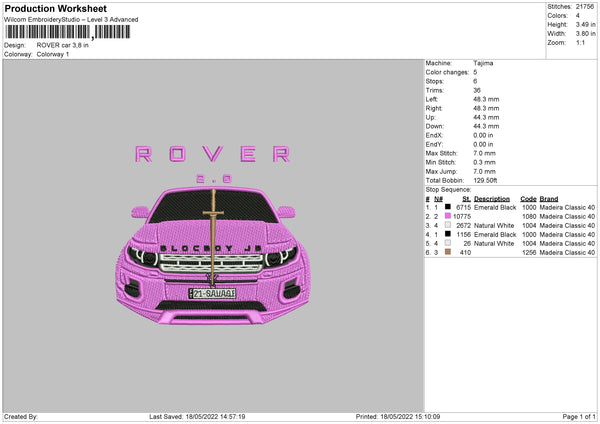This screenshot has height=424, width=600.
Task: Click the barcode below the worksheet title
Action: (x=68, y=32)
